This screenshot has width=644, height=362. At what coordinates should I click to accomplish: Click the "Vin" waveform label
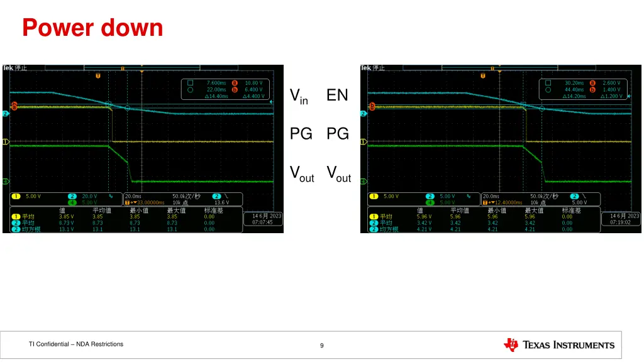pos(299,96)
